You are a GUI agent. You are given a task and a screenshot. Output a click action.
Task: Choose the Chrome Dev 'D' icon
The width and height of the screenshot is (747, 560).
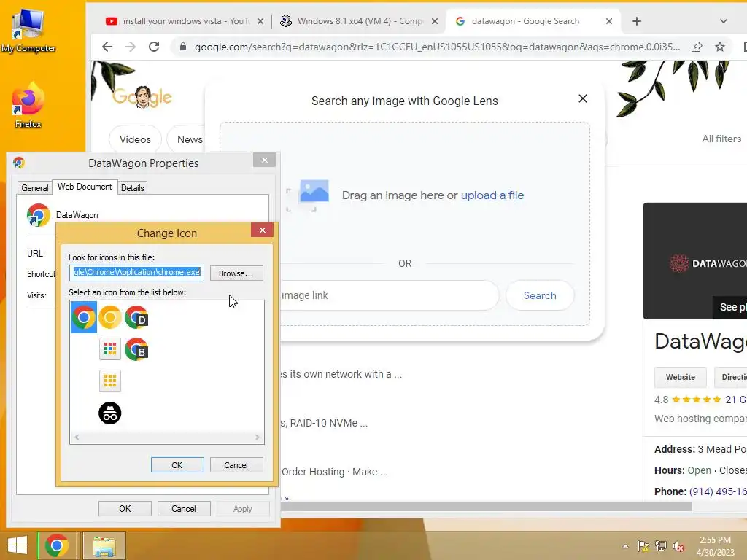[x=136, y=318]
